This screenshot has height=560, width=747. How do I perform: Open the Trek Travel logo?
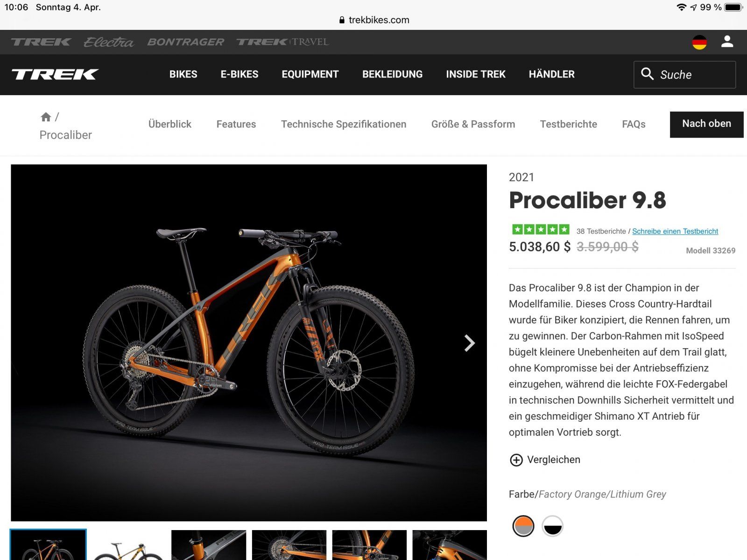tap(282, 42)
